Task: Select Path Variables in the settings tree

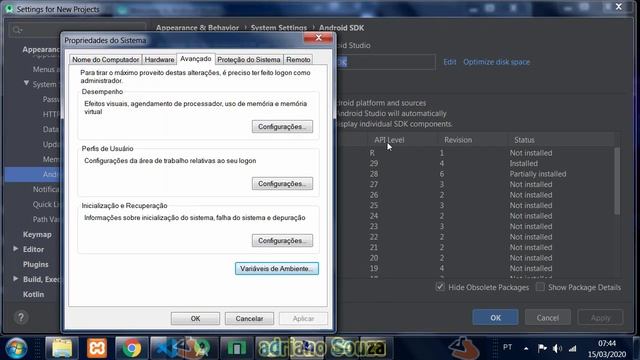Action: 47,219
